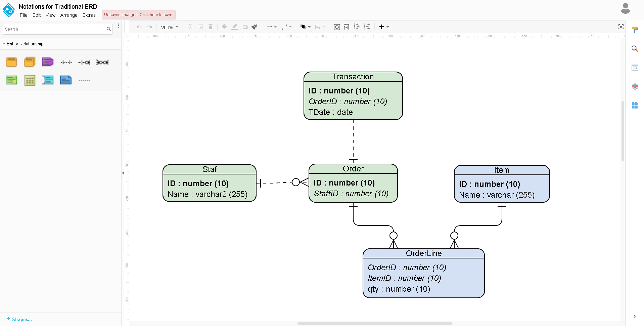
Task: Open the zoom level dropdown showing 200%
Action: 169,27
